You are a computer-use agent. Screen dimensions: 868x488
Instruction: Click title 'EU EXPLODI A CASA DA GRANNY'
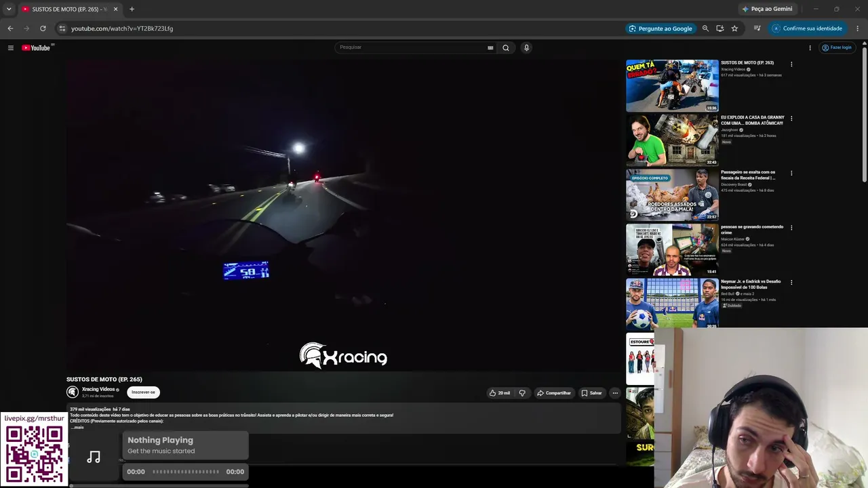(x=752, y=120)
